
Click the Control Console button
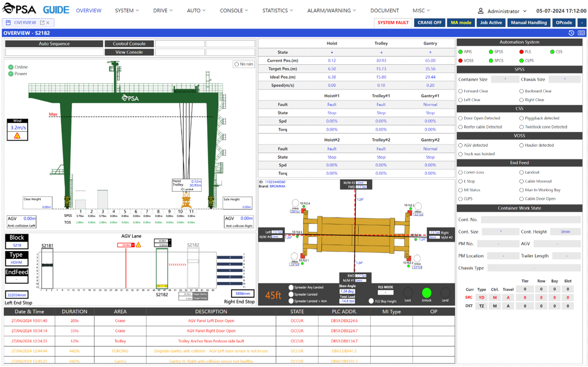(x=129, y=43)
